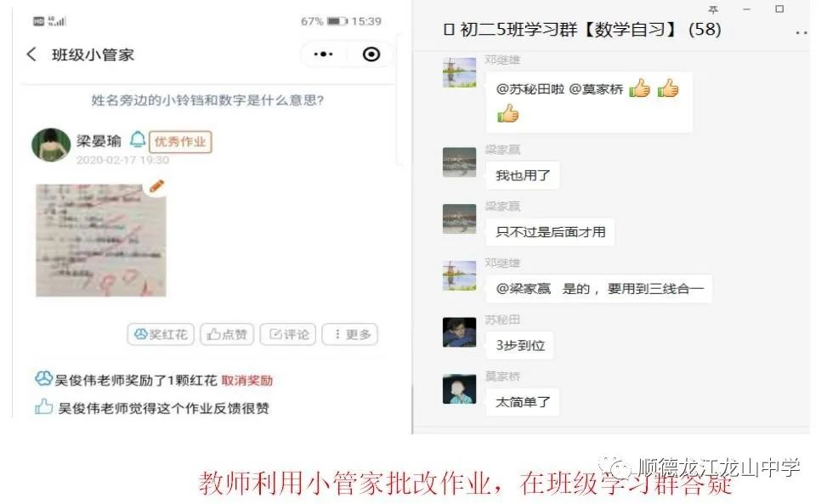Tap the circular target close icon
Image resolution: width=827 pixels, height=504 pixels.
(x=371, y=54)
